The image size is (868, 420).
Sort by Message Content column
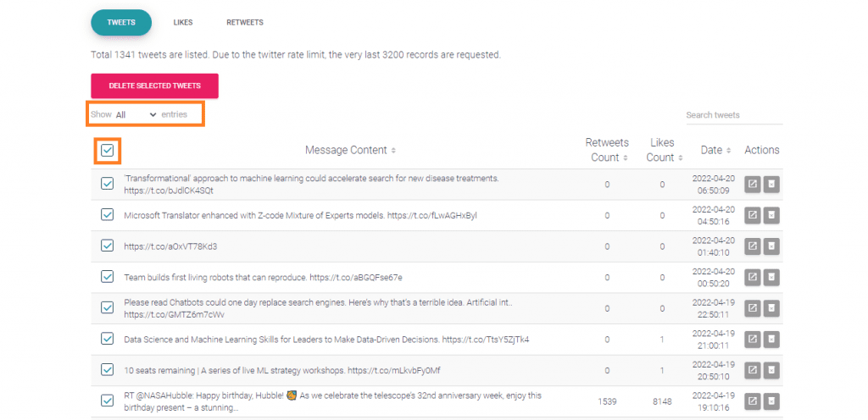(x=350, y=151)
